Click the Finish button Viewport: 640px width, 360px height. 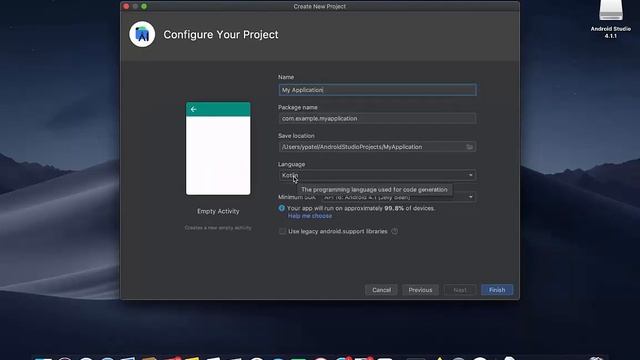(497, 290)
